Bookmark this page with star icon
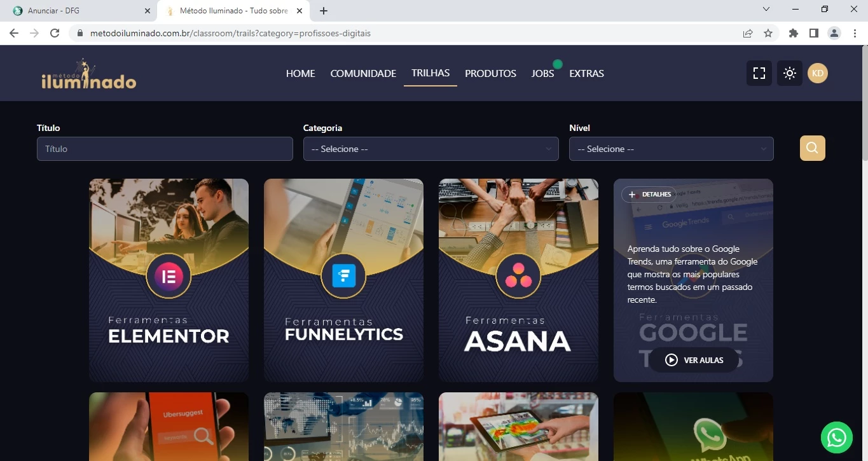This screenshot has width=868, height=461. [768, 33]
